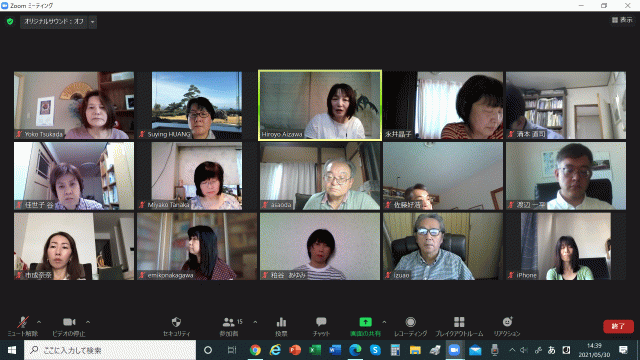Stop video with the camera icon

point(69,322)
